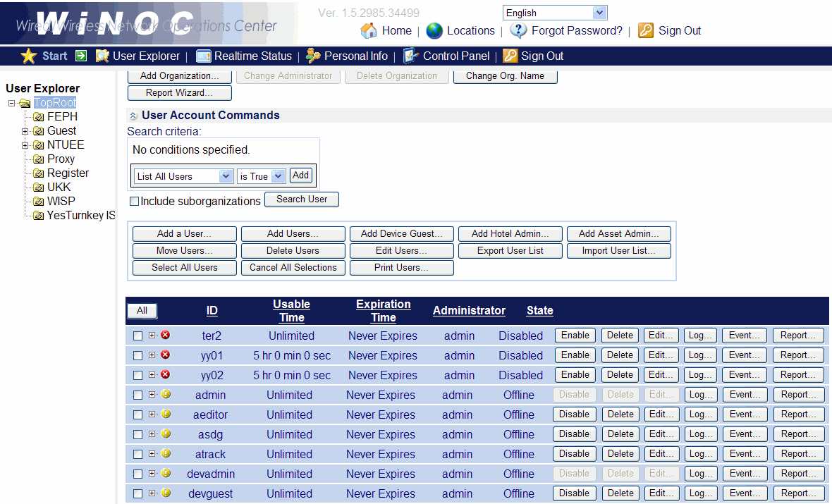
Task: Click the Start star icon
Action: (28, 56)
